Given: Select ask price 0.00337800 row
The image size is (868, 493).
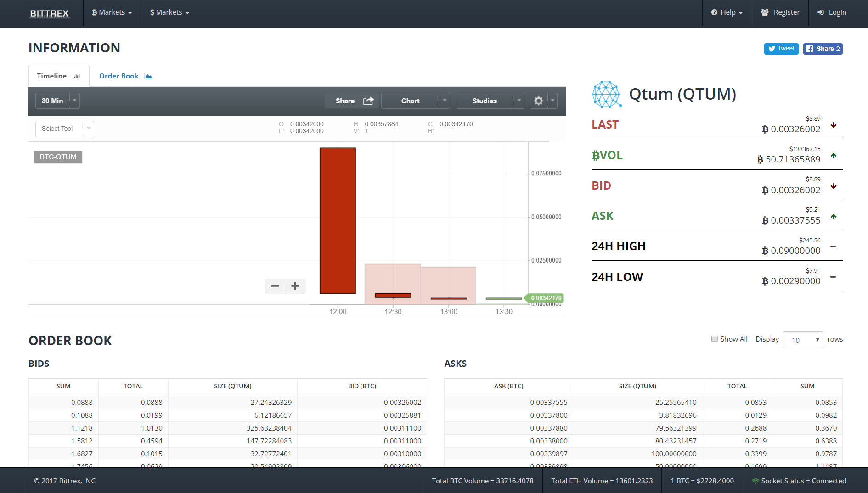Looking at the screenshot, I should (x=549, y=415).
